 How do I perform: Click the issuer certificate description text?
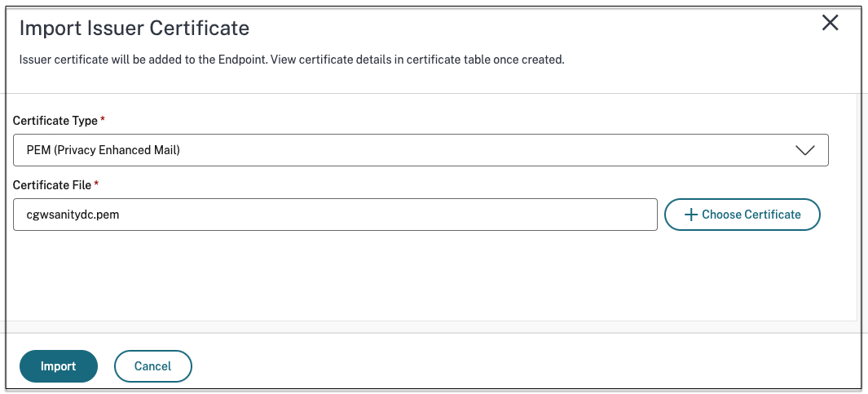click(x=291, y=60)
